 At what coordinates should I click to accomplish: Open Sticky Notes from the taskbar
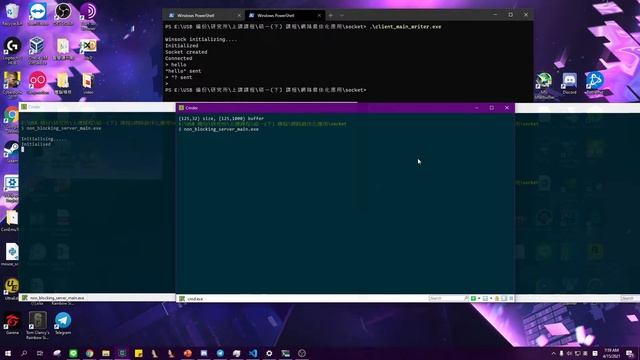pos(138,353)
